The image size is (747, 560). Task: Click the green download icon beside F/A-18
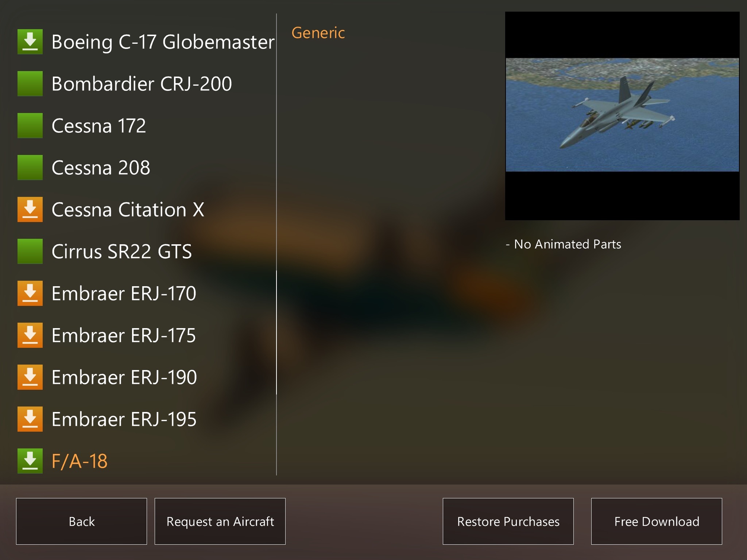(30, 461)
